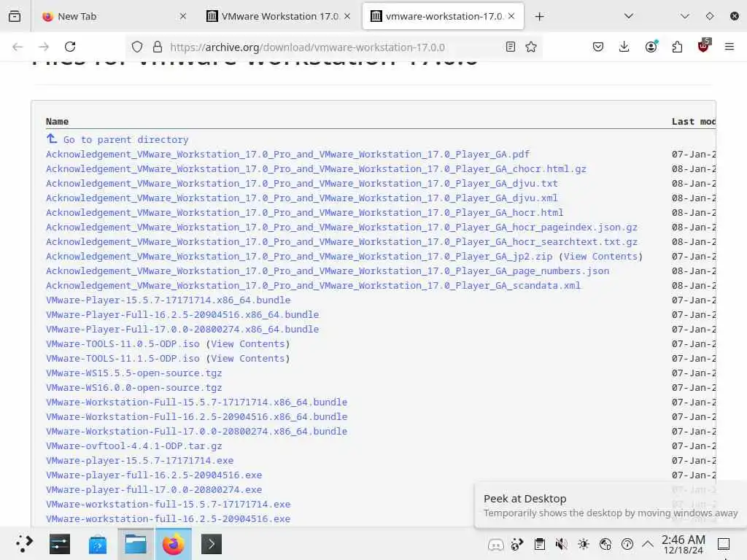Viewport: 747px width, 560px height.
Task: Open site info via padlock icon
Action: pyautogui.click(x=158, y=47)
